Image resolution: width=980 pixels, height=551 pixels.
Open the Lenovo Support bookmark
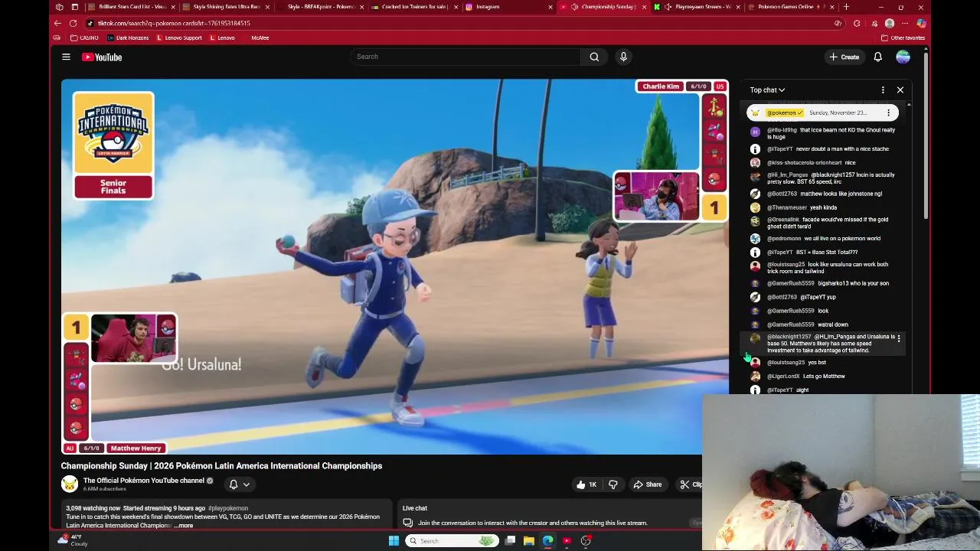[180, 37]
